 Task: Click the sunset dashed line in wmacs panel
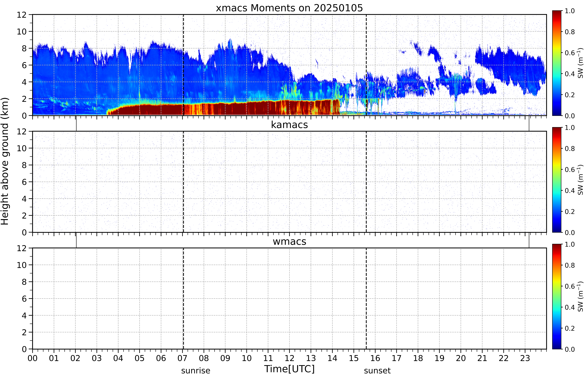(x=366, y=299)
